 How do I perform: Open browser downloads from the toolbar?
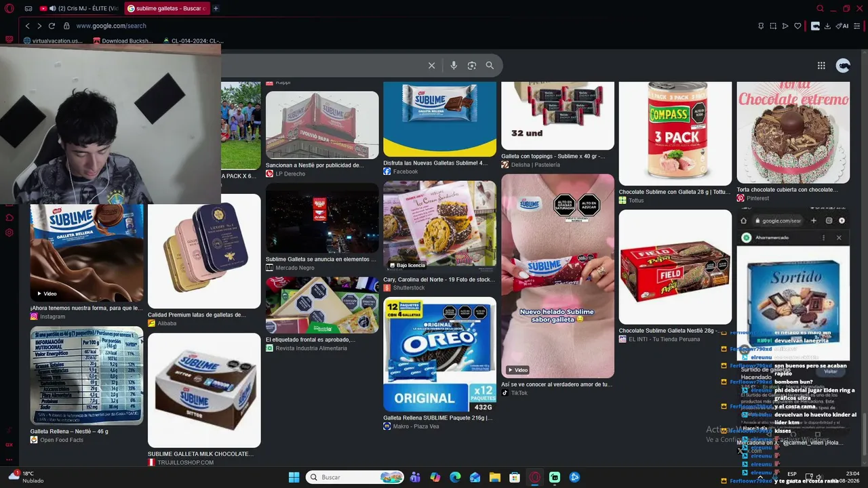click(x=828, y=26)
